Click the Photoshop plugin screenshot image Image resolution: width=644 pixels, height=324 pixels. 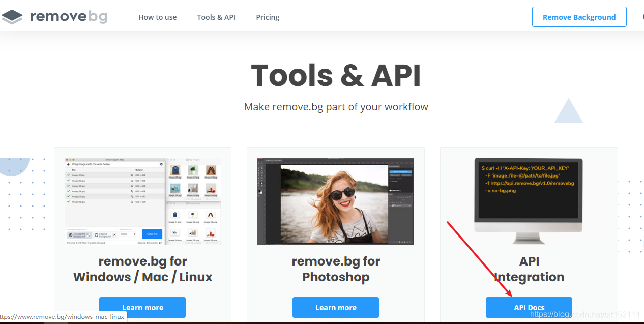click(x=336, y=201)
